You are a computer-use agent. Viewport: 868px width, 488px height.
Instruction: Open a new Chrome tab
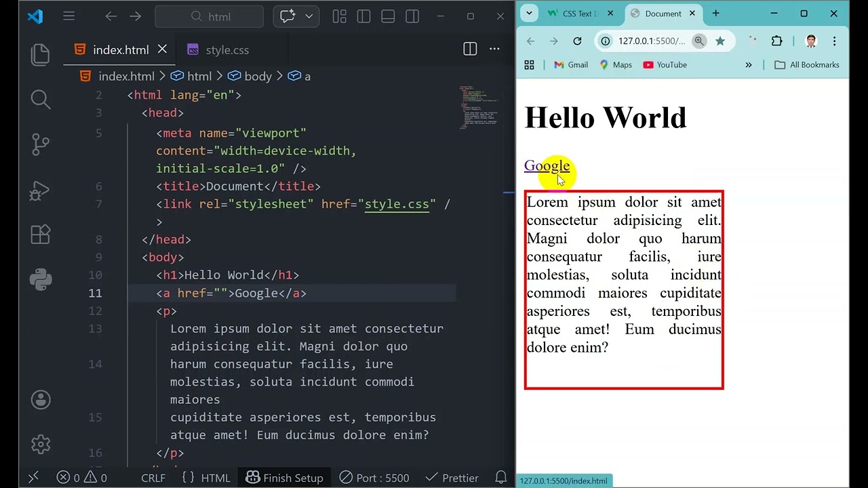[715, 13]
